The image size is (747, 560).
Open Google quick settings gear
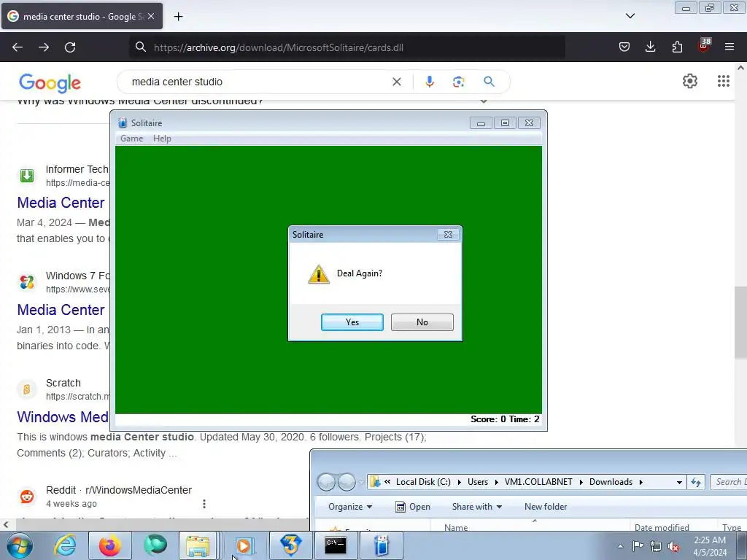pos(690,81)
